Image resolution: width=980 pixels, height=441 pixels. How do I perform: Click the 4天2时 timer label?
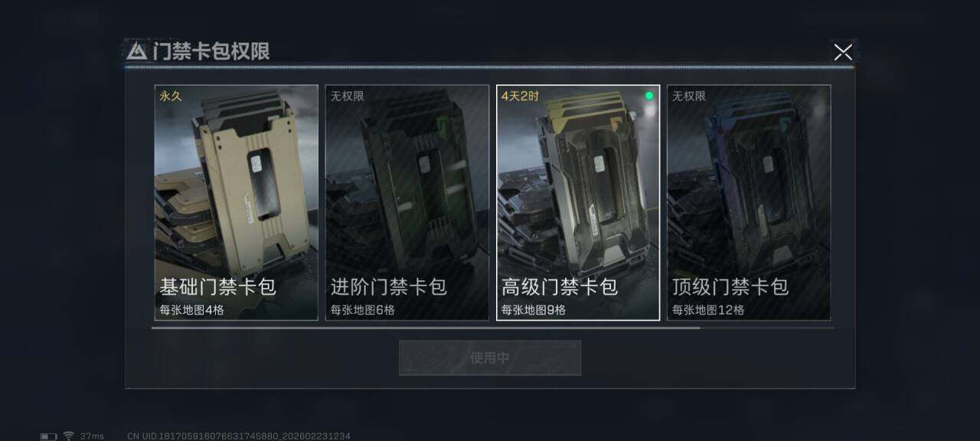520,96
